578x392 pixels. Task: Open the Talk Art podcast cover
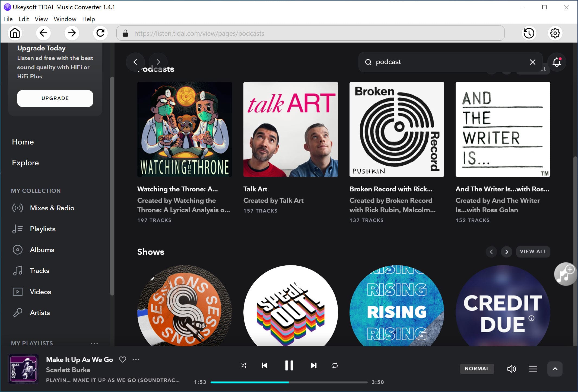click(291, 129)
